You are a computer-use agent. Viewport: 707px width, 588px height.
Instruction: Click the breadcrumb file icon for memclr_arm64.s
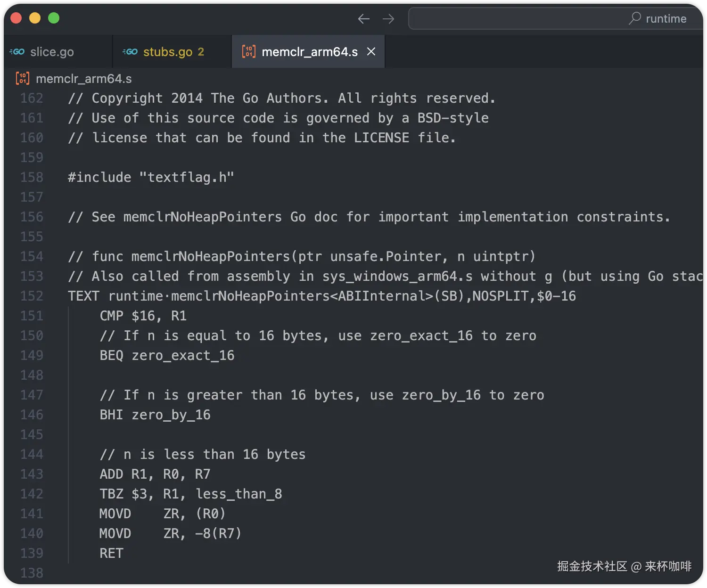tap(22, 78)
